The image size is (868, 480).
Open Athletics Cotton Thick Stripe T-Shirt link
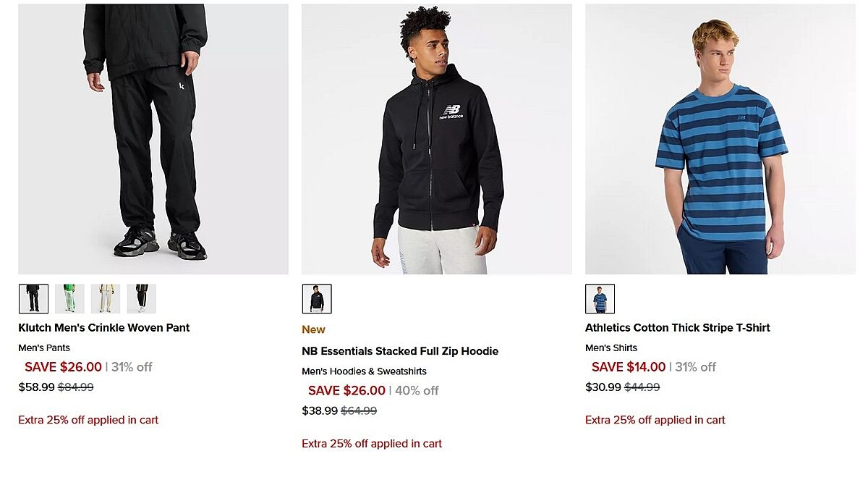click(x=678, y=328)
